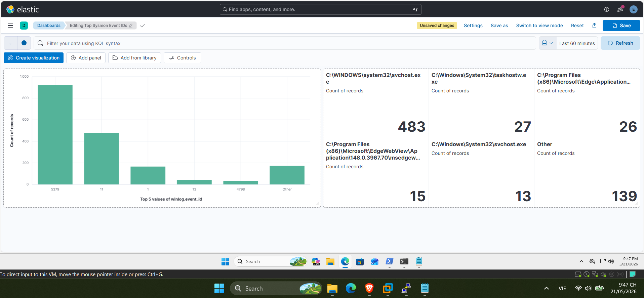644x298 pixels.
Task: Edit the dashboard title pencil icon
Action: coord(131,26)
